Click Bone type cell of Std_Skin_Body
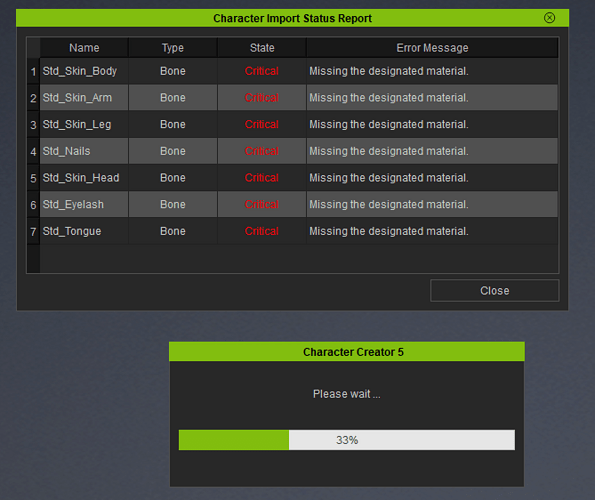 (x=173, y=71)
